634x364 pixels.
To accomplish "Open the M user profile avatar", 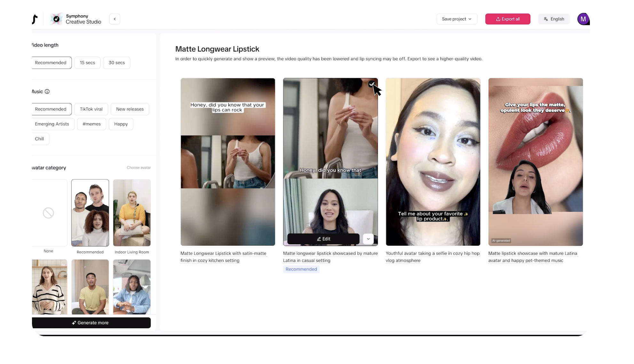I will [x=583, y=19].
